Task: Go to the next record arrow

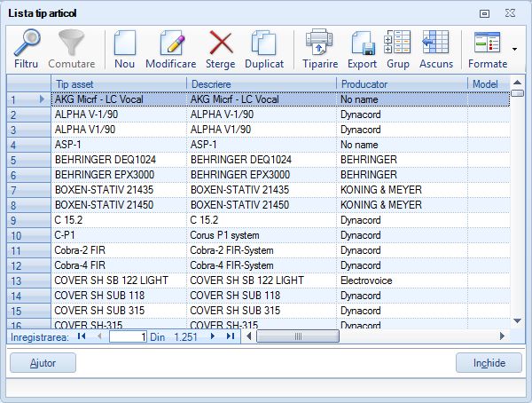Action: [x=213, y=337]
